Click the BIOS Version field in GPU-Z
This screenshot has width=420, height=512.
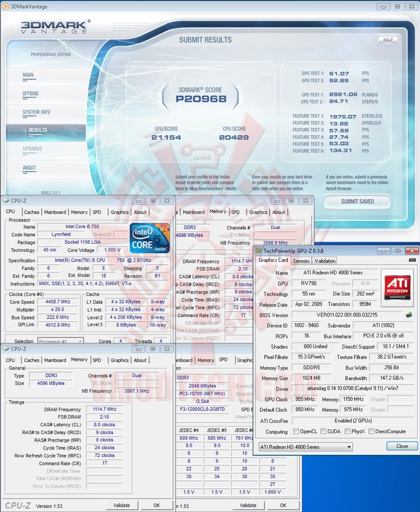click(347, 315)
